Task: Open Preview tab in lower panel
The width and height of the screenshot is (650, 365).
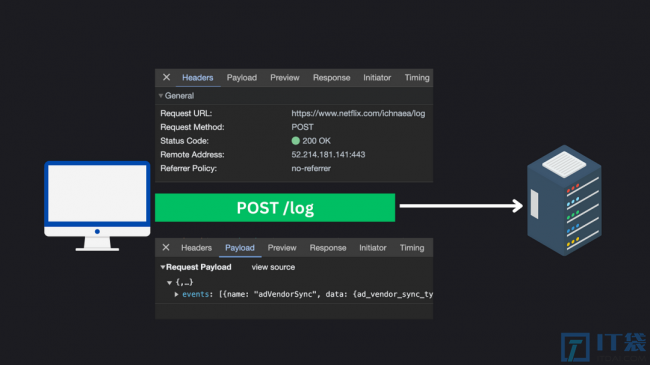Action: [282, 248]
